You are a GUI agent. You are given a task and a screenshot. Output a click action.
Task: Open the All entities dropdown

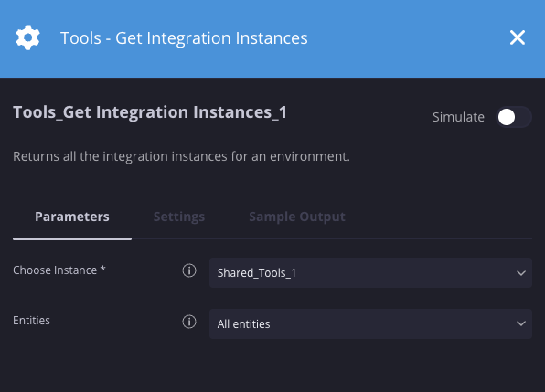370,323
